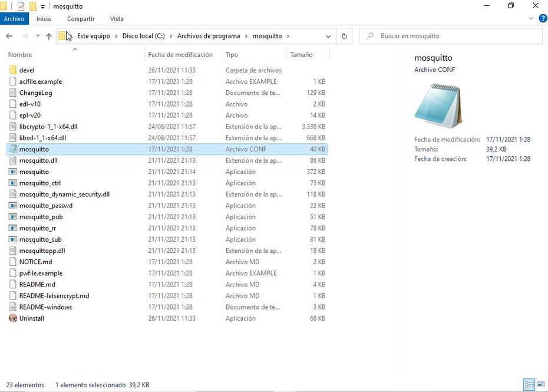Select the libcrypto-1_1-x64.dll icon
Image resolution: width=548 pixels, height=392 pixels.
(13, 127)
